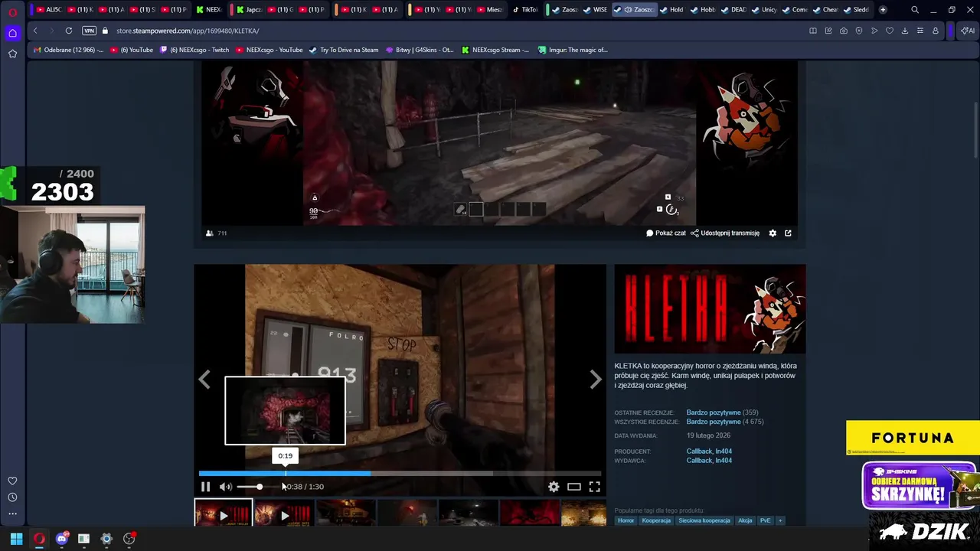Open Opera sidebar bookmarks star icon
The height and width of the screenshot is (551, 980).
[12, 54]
